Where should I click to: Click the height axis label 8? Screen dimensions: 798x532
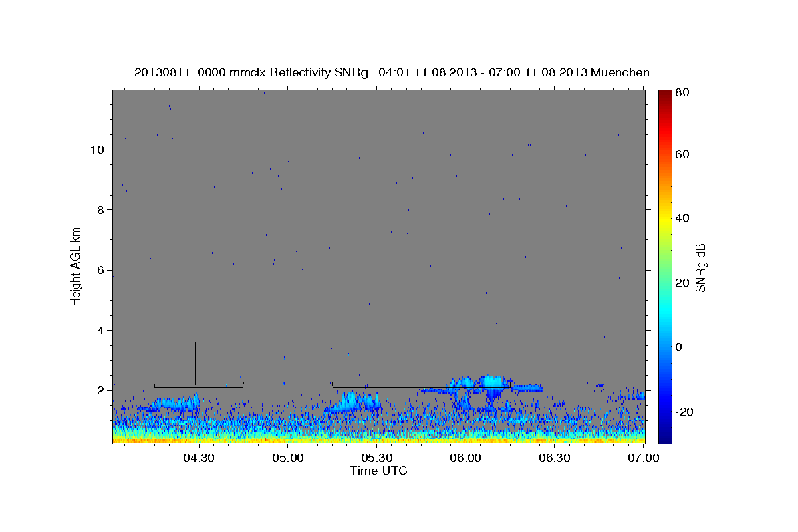tap(100, 210)
